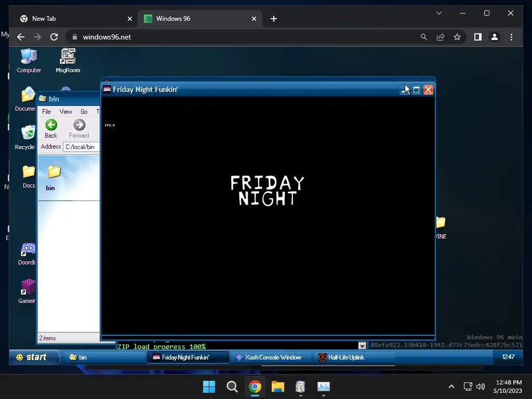Open the Recycle bin desktop icon
Image resolution: width=532 pixels, height=399 pixels.
tap(26, 138)
